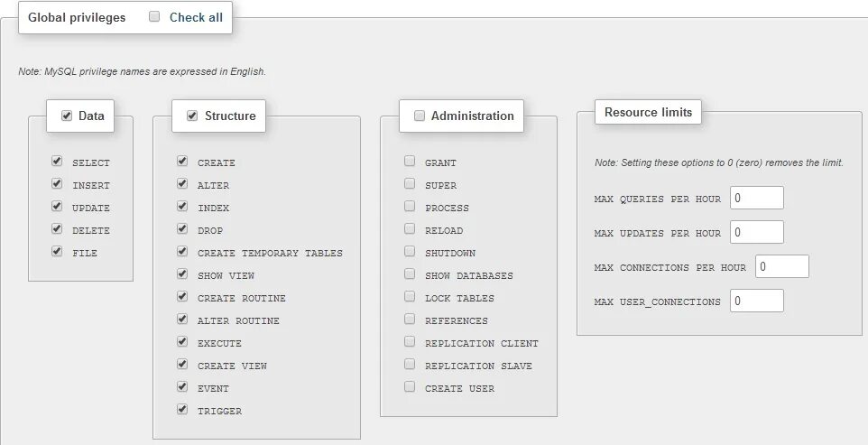Uncheck the FILE privilege

pyautogui.click(x=57, y=251)
